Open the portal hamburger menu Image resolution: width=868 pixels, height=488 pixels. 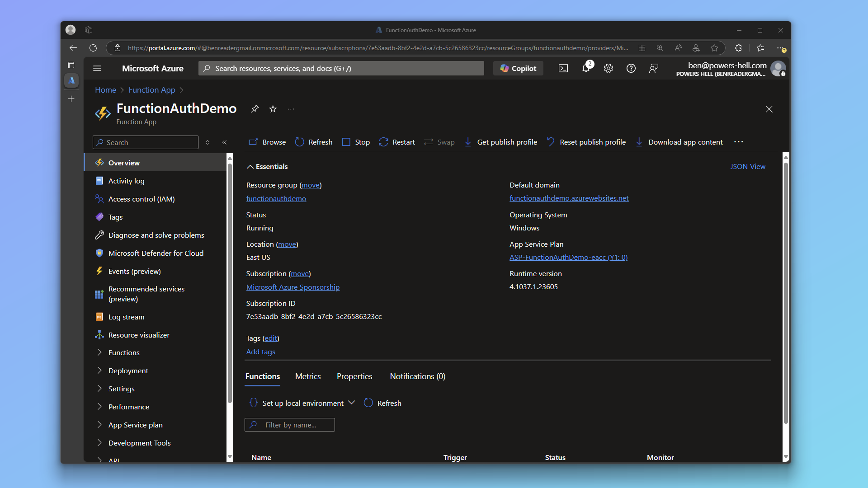pyautogui.click(x=97, y=68)
